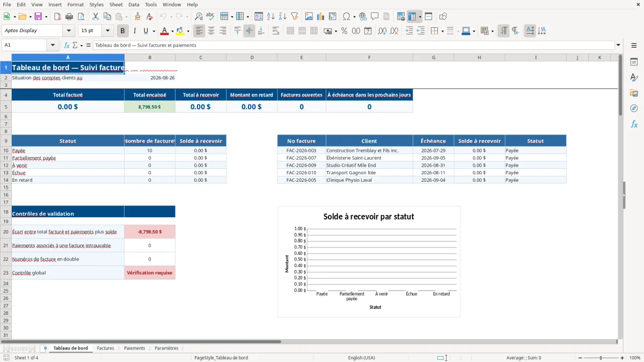
Task: Click the zoom-in plus button in the status bar
Action: (x=622, y=358)
